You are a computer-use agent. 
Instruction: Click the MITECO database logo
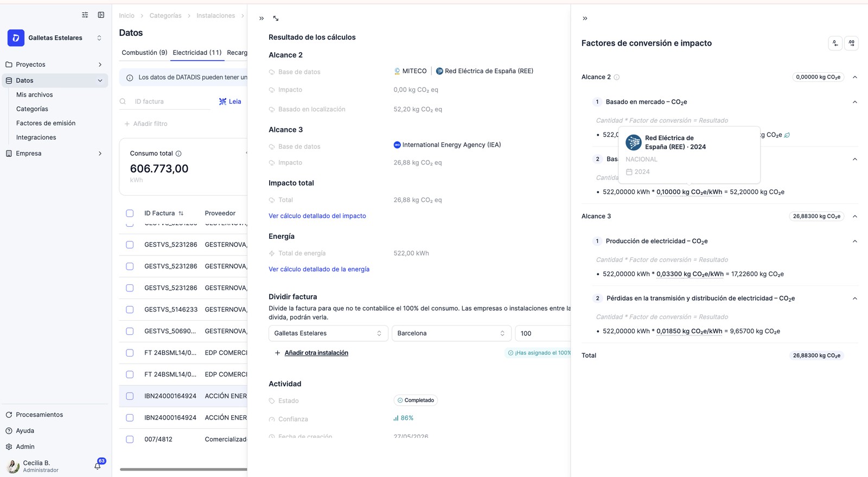397,71
